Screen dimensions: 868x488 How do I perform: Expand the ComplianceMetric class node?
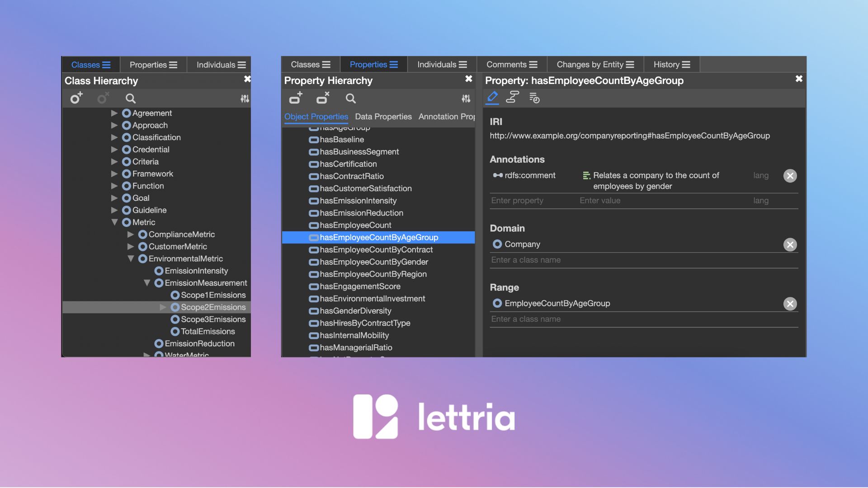click(x=131, y=235)
